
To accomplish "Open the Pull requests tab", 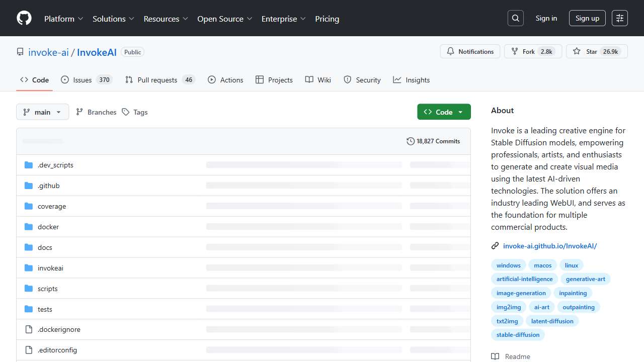I will pyautogui.click(x=157, y=80).
